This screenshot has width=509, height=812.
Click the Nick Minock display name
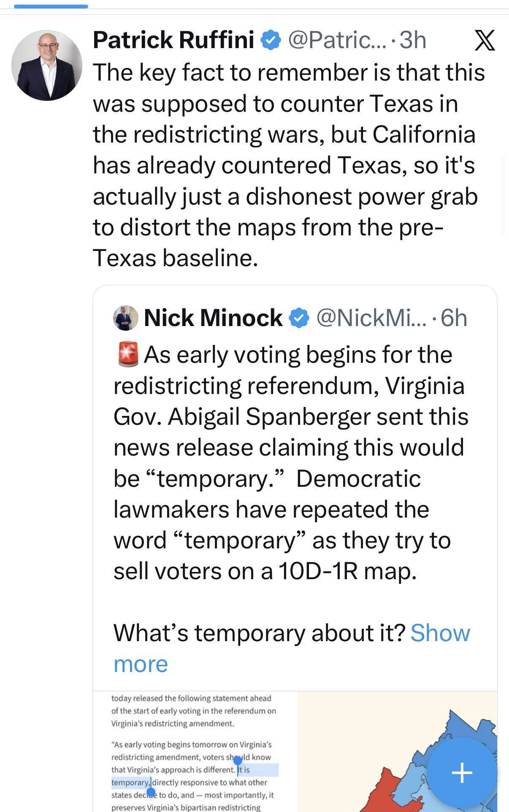click(x=213, y=318)
